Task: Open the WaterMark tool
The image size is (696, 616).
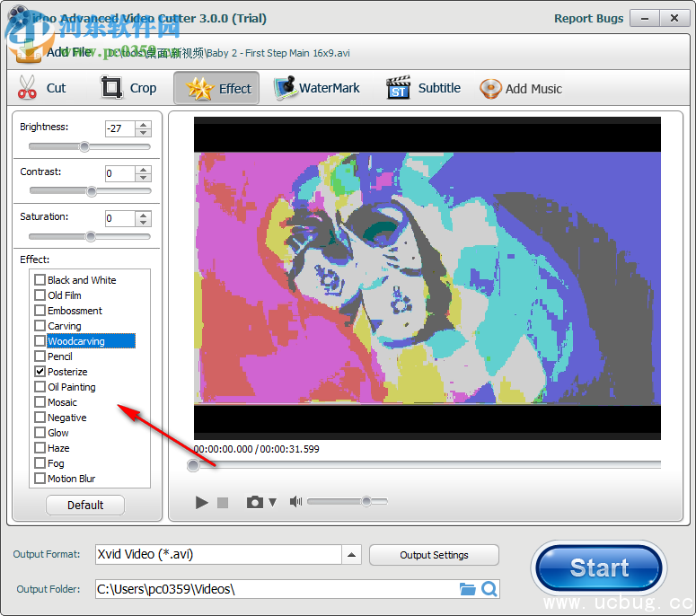Action: [317, 88]
